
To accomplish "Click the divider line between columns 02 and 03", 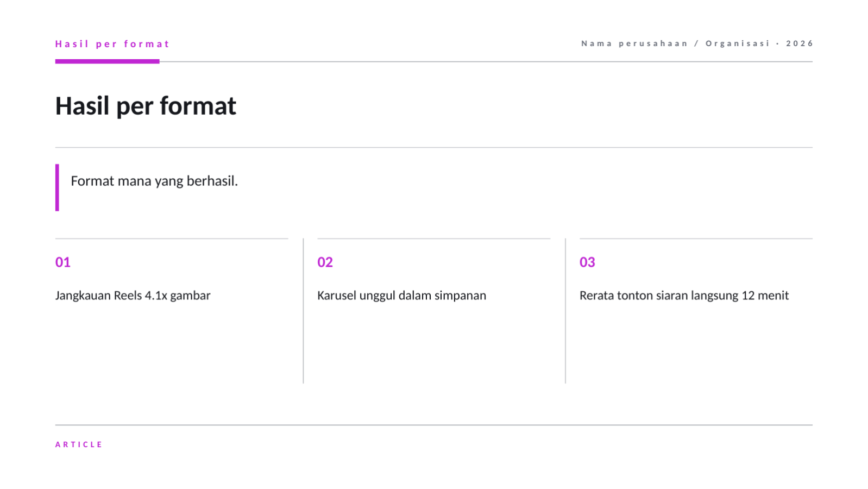I will coord(565,311).
